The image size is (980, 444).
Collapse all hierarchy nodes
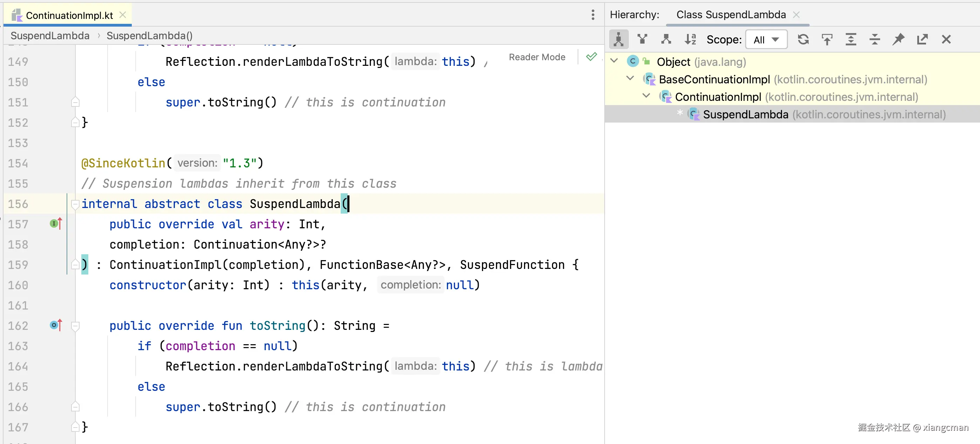(x=874, y=40)
